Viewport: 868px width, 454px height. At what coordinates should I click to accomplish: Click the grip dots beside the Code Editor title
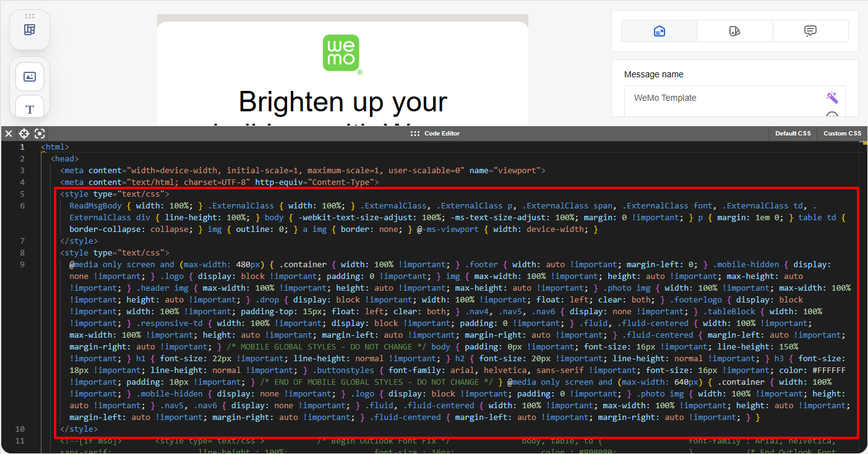click(415, 134)
